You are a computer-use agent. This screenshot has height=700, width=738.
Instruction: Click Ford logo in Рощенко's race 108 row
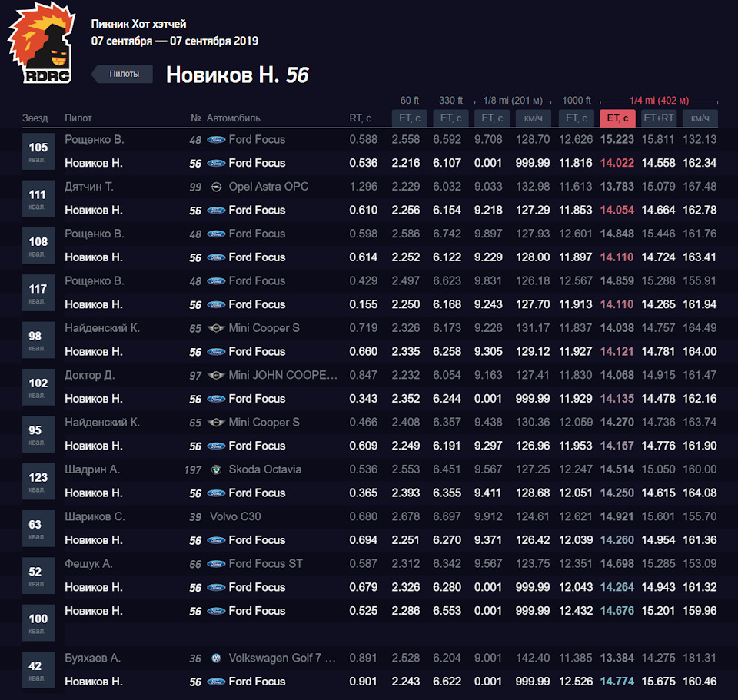click(216, 234)
